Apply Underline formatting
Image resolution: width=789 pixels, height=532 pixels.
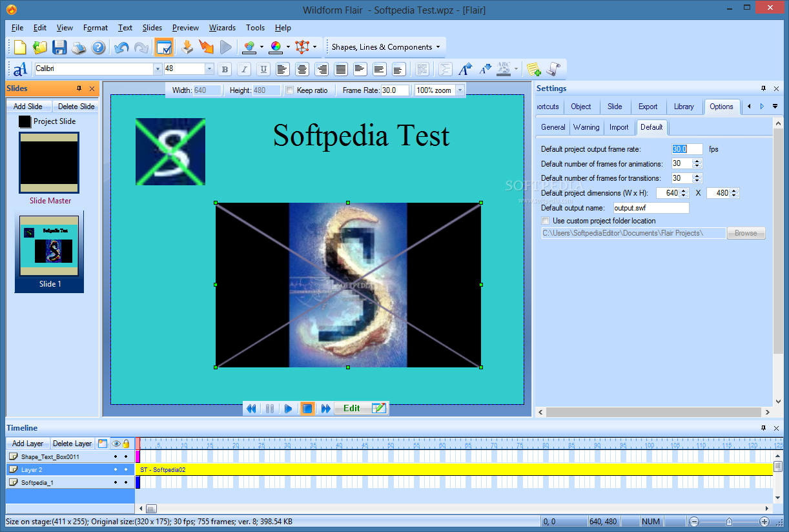[x=263, y=69]
